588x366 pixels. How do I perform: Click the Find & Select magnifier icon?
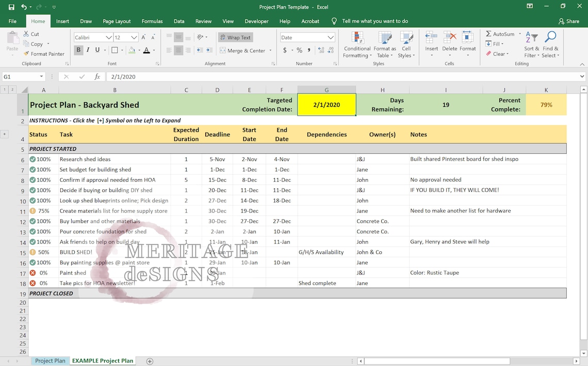[x=550, y=37]
